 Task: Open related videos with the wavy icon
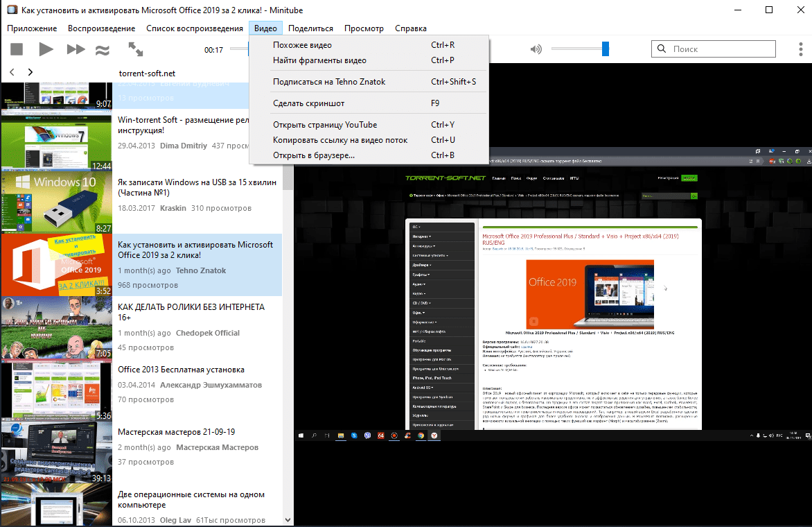click(x=103, y=50)
